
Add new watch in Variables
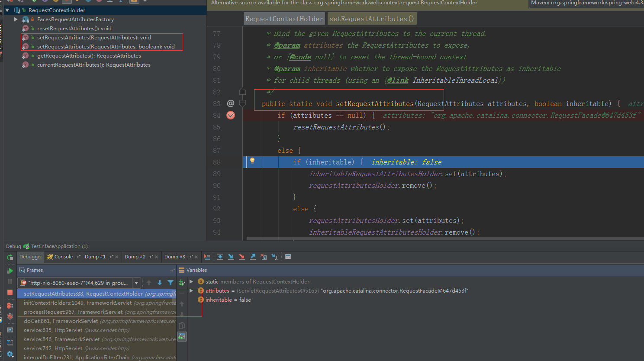coord(182,283)
